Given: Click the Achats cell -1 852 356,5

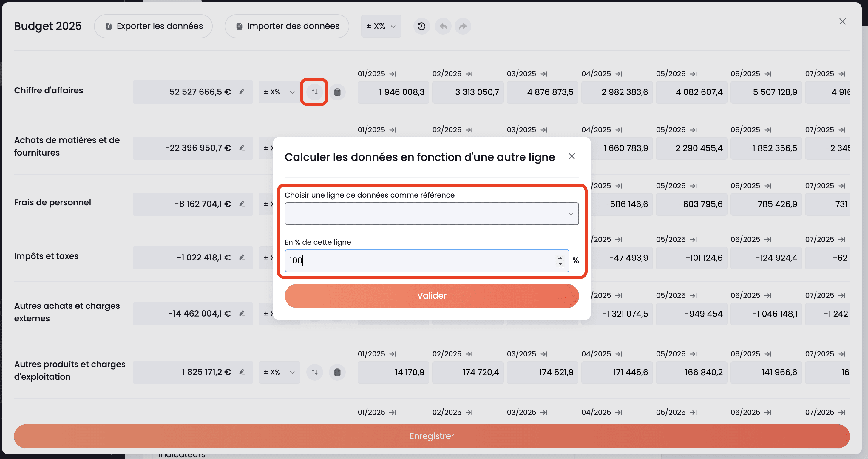Looking at the screenshot, I should tap(766, 148).
